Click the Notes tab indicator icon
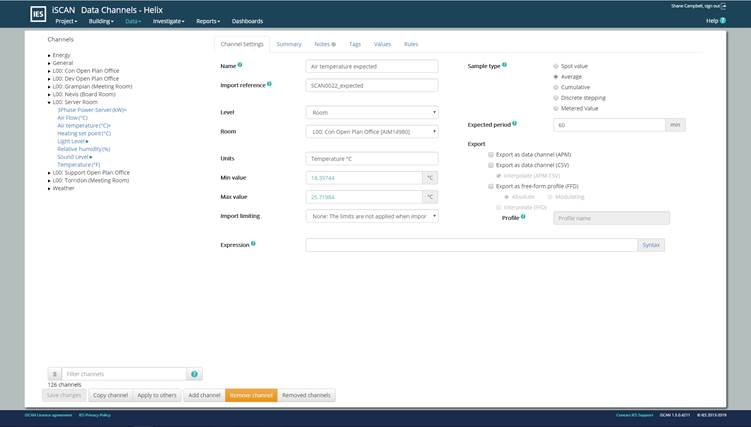751x427 pixels. 333,44
